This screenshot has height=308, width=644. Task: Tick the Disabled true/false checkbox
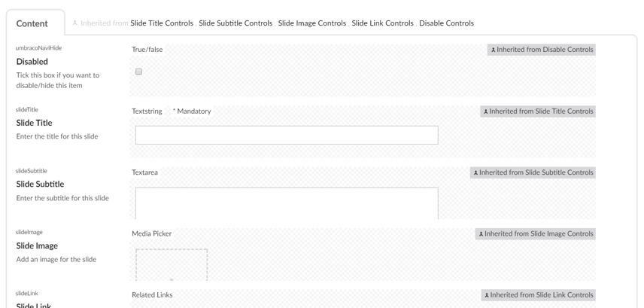138,72
